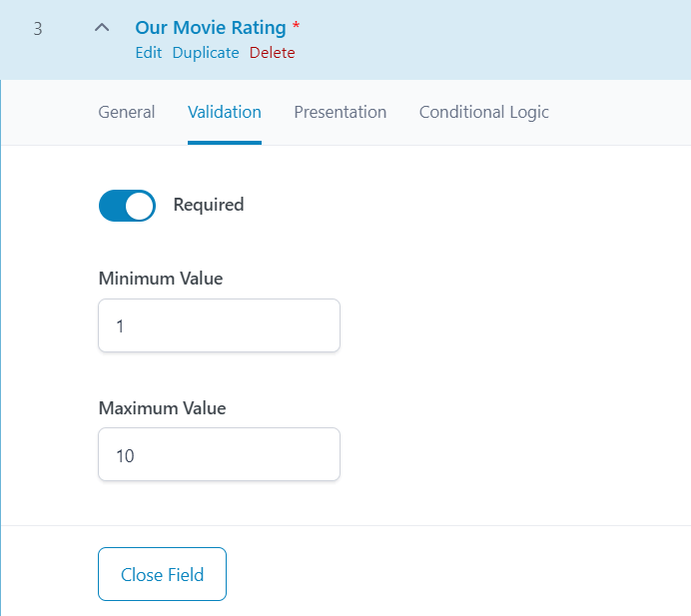Duplicate the Our Movie Rating field
Image resolution: width=691 pixels, height=616 pixels.
(x=205, y=53)
